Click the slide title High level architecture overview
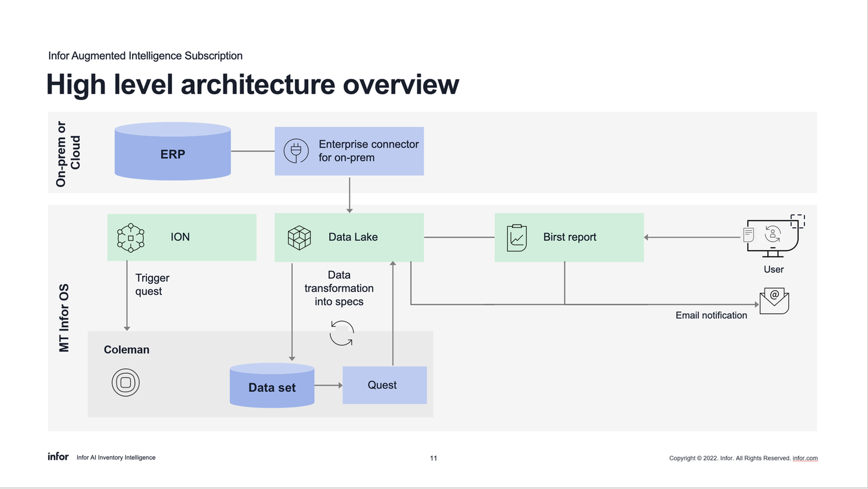This screenshot has width=868, height=489. click(x=252, y=84)
